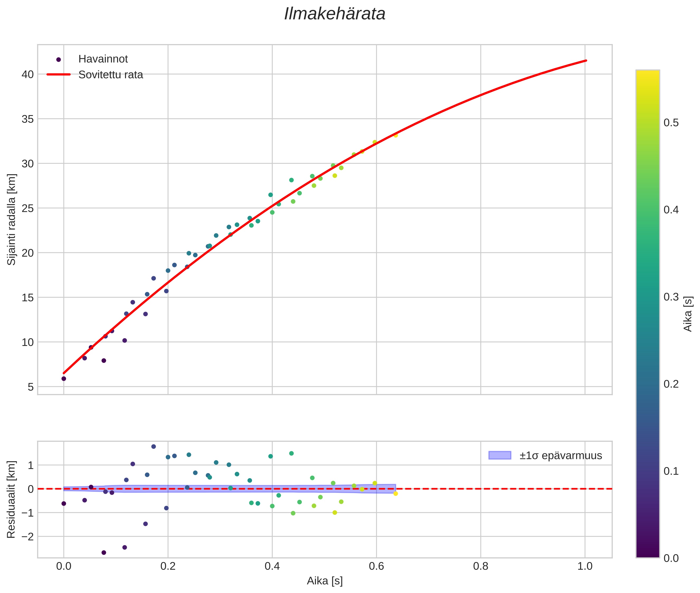Click the Ilmakehärata plot title
This screenshot has width=700, height=593.
coord(334,14)
